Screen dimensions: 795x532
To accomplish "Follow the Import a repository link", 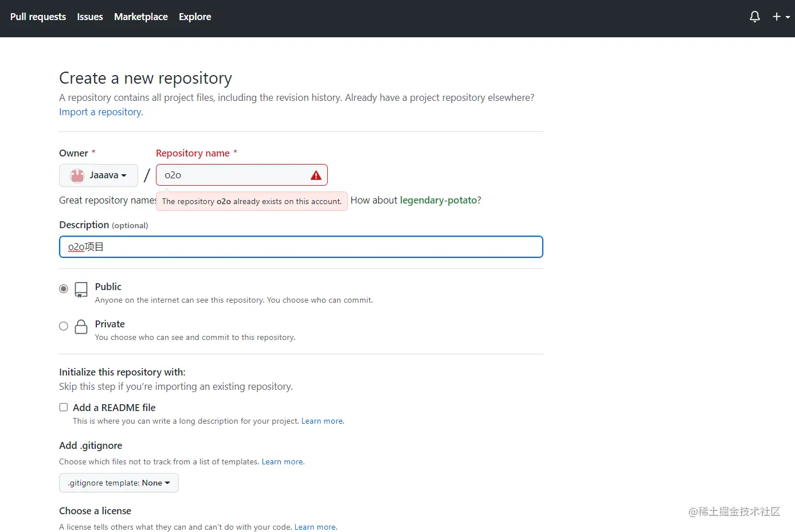I will [101, 112].
